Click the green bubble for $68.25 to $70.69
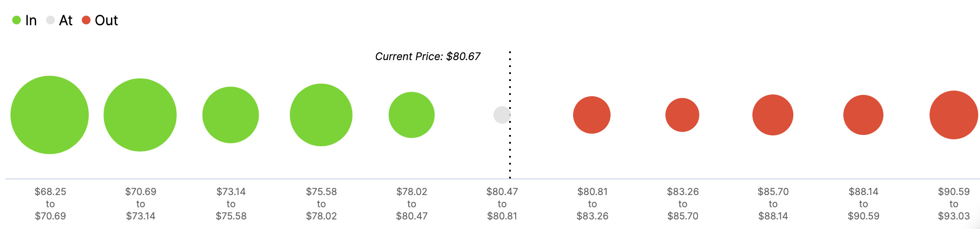 [x=50, y=115]
